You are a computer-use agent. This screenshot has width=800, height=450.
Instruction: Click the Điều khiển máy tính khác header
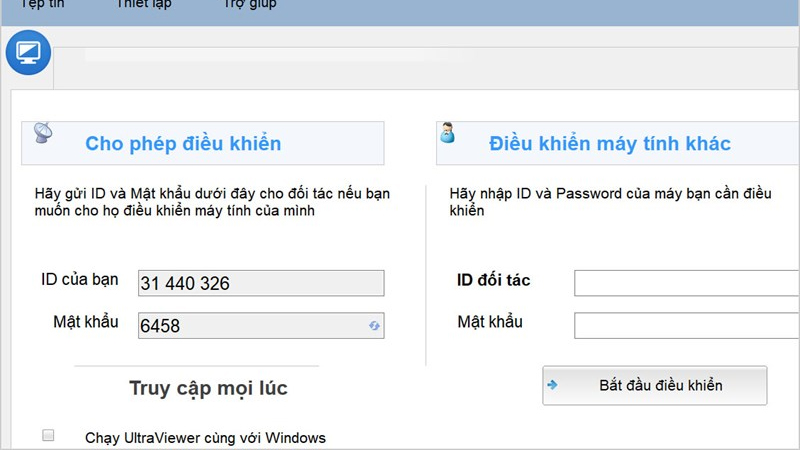(x=610, y=143)
